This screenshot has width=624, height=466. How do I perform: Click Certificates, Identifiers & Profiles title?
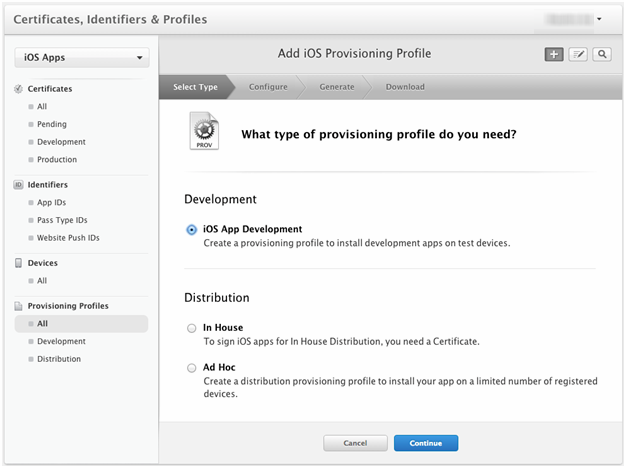110,19
